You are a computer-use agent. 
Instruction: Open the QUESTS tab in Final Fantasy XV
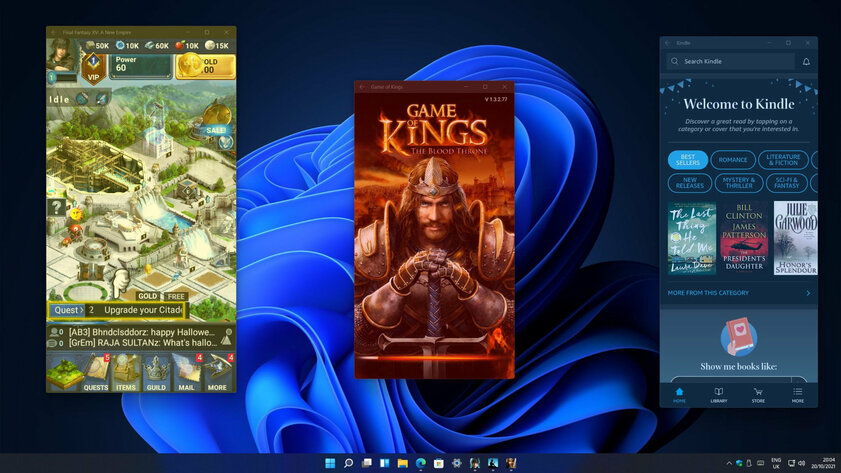[95, 373]
